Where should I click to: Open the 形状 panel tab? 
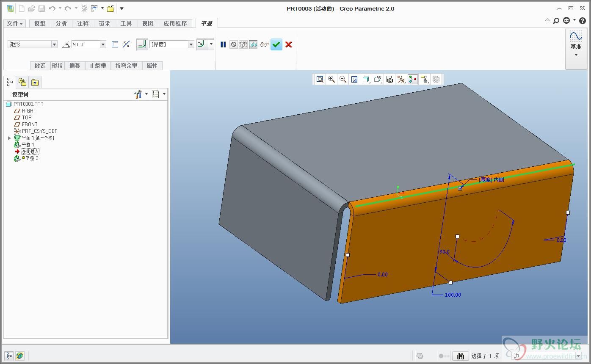click(x=57, y=66)
